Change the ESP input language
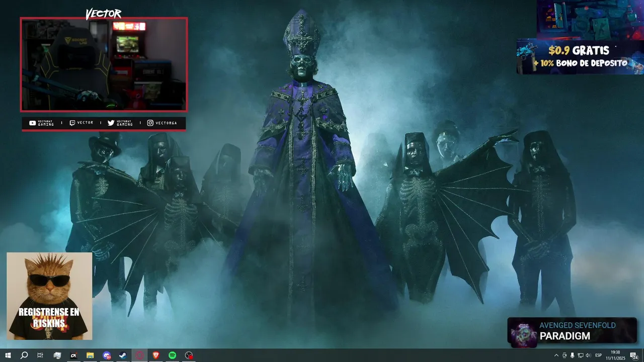 [599, 355]
